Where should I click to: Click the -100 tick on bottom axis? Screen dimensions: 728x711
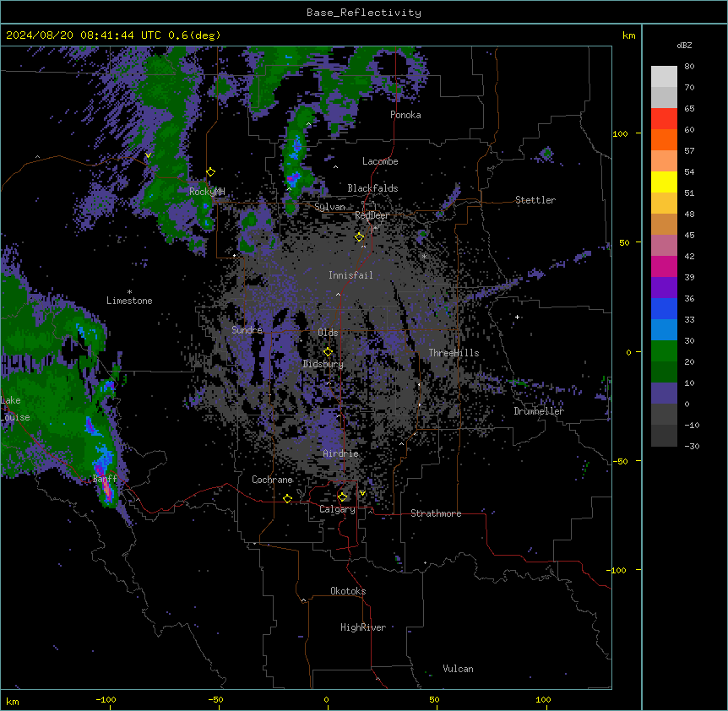coord(106,699)
